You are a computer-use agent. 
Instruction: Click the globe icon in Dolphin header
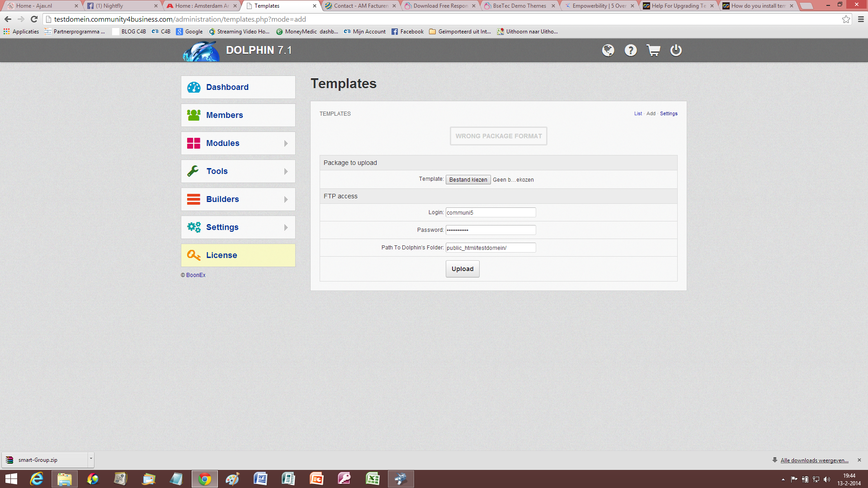(608, 50)
